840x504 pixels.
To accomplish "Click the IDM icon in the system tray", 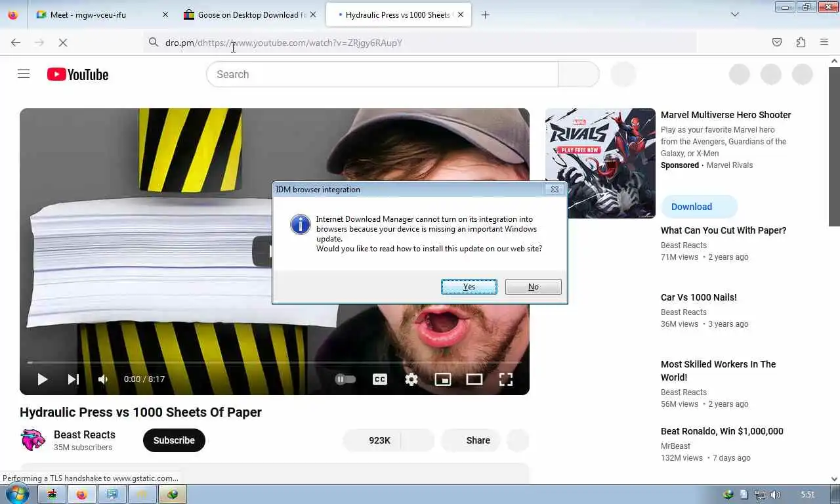I will point(728,495).
